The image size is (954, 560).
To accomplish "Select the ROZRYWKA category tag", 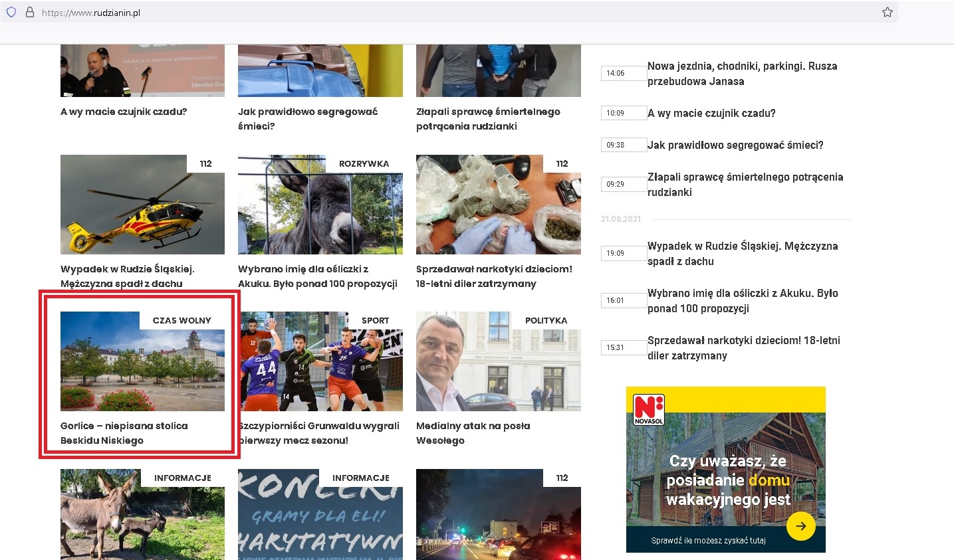I will [x=364, y=163].
